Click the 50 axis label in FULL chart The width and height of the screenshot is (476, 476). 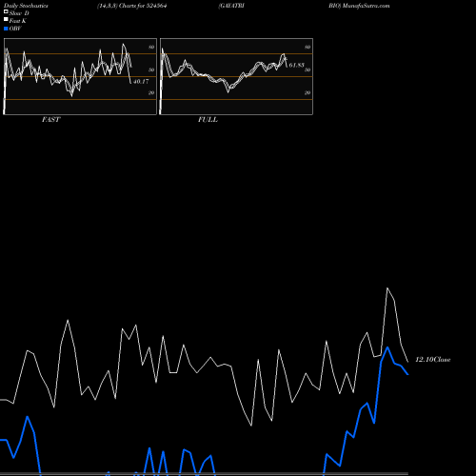coord(307,69)
